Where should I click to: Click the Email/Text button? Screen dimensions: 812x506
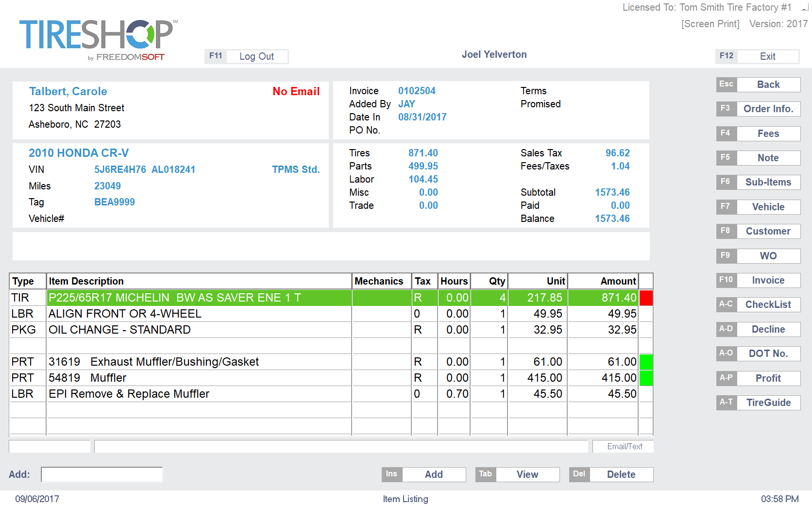tap(623, 446)
